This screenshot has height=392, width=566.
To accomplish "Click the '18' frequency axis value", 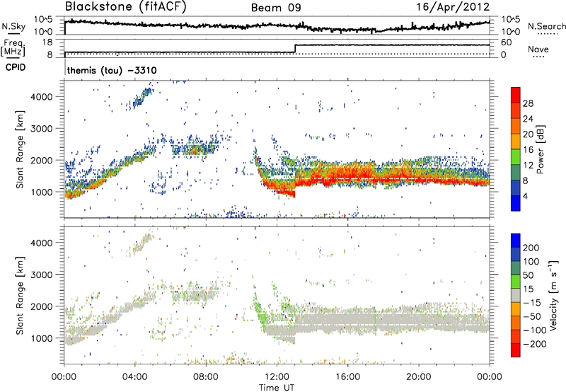I will 47,42.
